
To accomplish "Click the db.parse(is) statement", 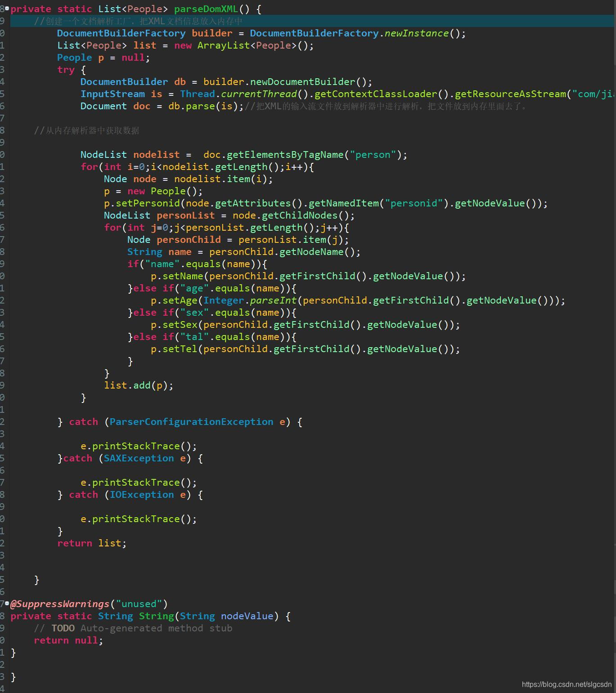I will click(x=206, y=106).
